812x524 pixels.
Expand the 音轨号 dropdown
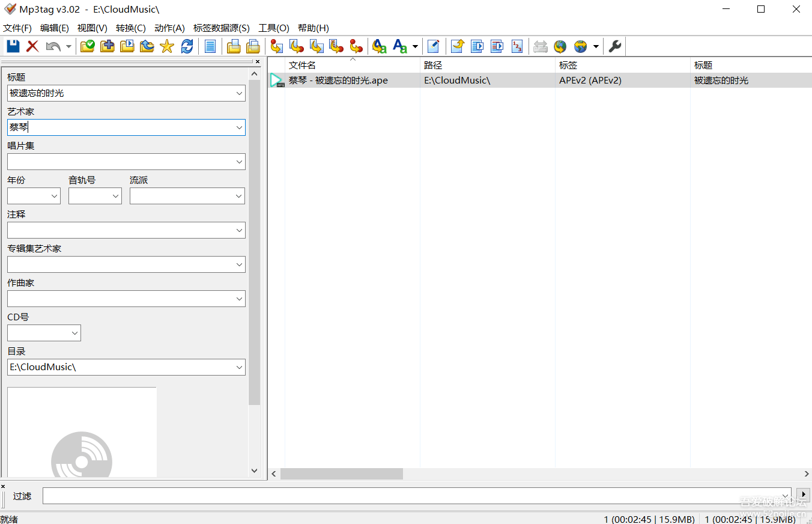click(x=116, y=196)
